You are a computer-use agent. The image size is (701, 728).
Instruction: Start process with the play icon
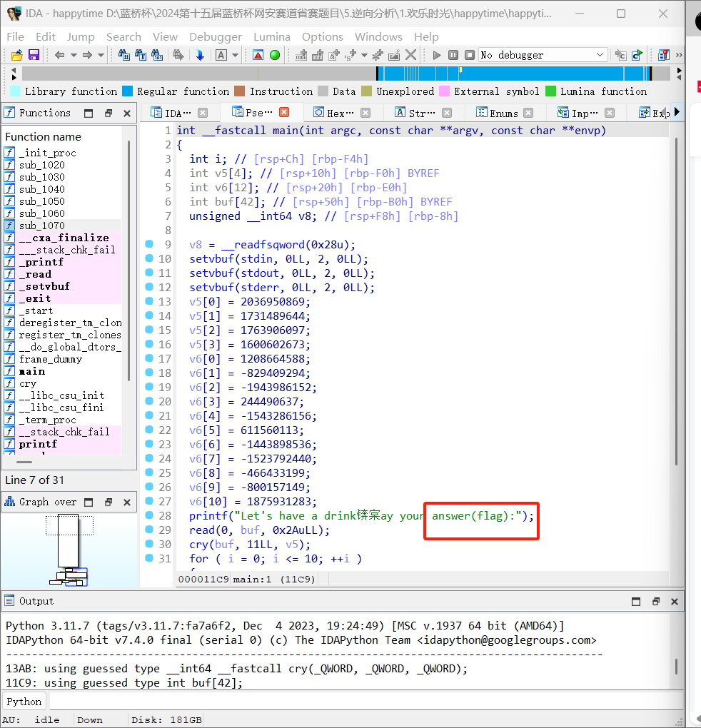point(436,55)
